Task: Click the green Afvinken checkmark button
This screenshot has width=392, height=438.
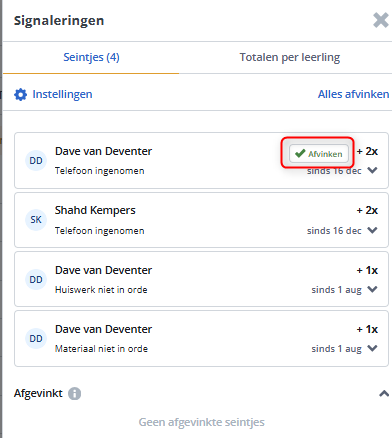Action: pos(319,154)
